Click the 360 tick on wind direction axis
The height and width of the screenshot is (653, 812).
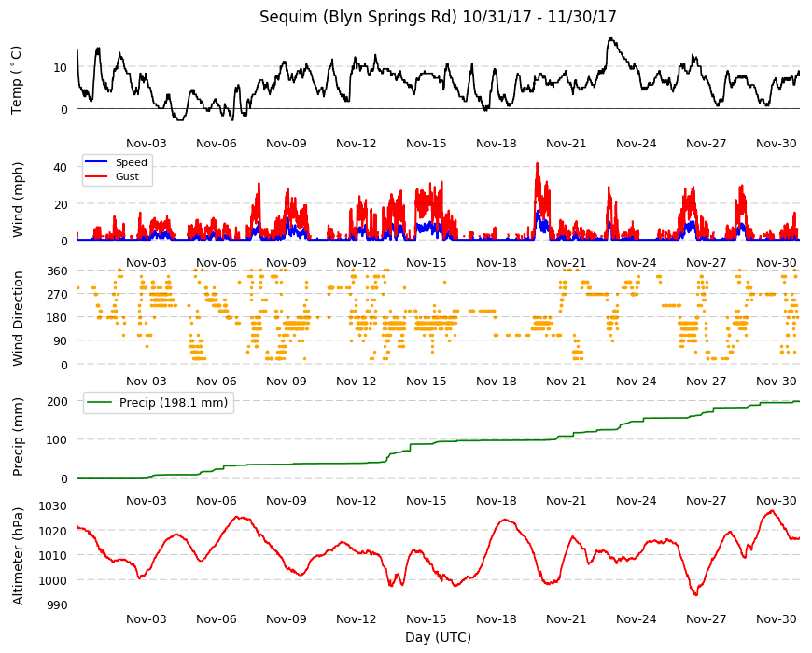coord(57,271)
